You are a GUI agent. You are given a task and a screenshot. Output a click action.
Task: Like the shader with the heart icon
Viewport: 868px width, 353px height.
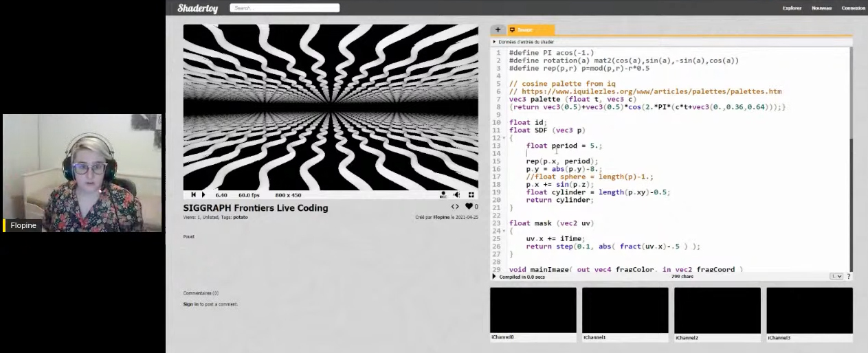469,207
